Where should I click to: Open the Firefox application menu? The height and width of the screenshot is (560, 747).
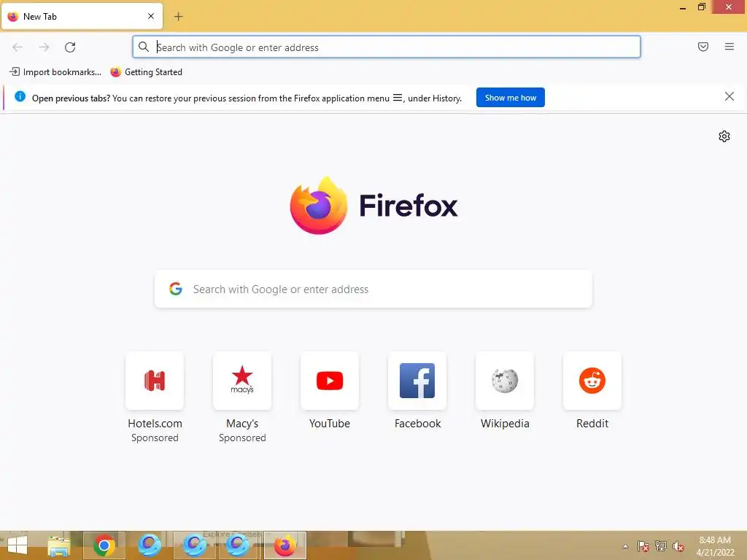729,47
